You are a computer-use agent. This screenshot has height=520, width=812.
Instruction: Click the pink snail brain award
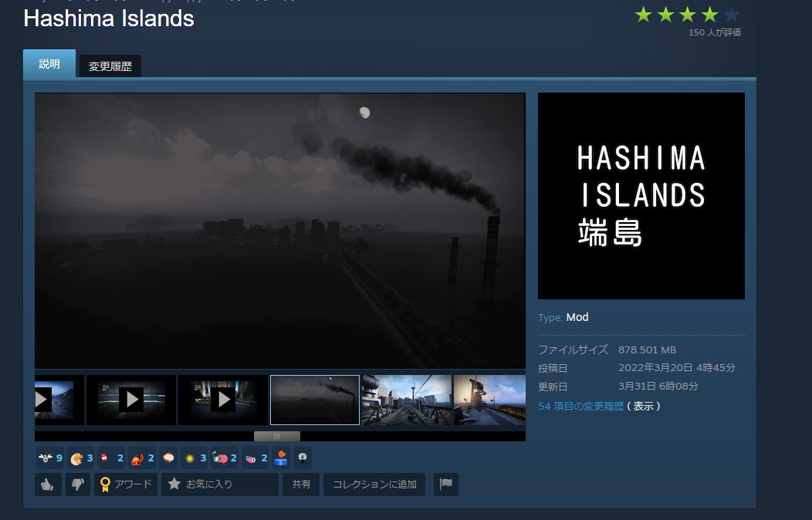pos(225,458)
